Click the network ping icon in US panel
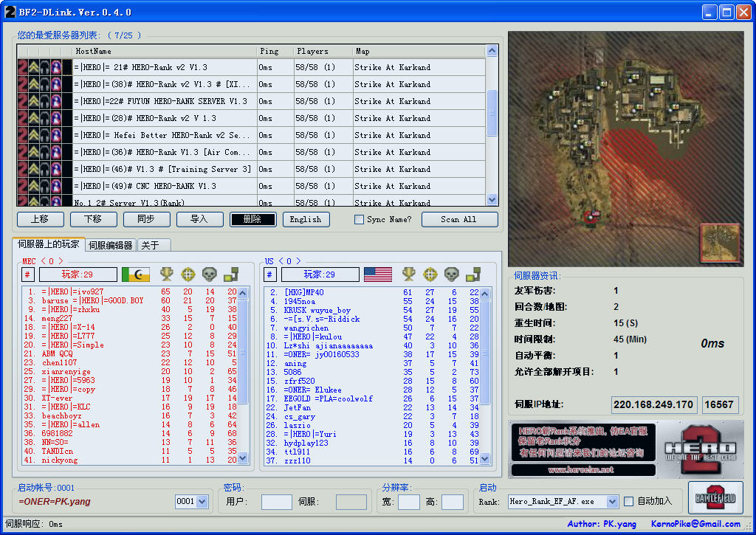The width and height of the screenshot is (756, 535). pos(473,275)
